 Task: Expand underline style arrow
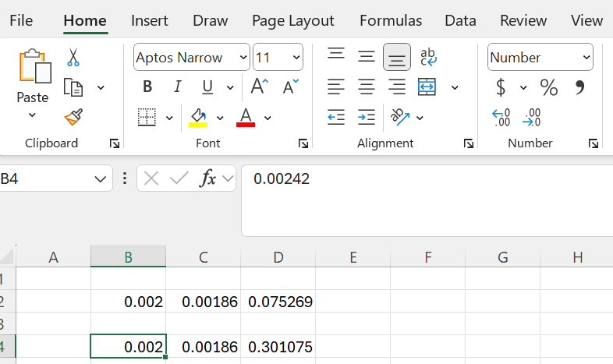230,87
